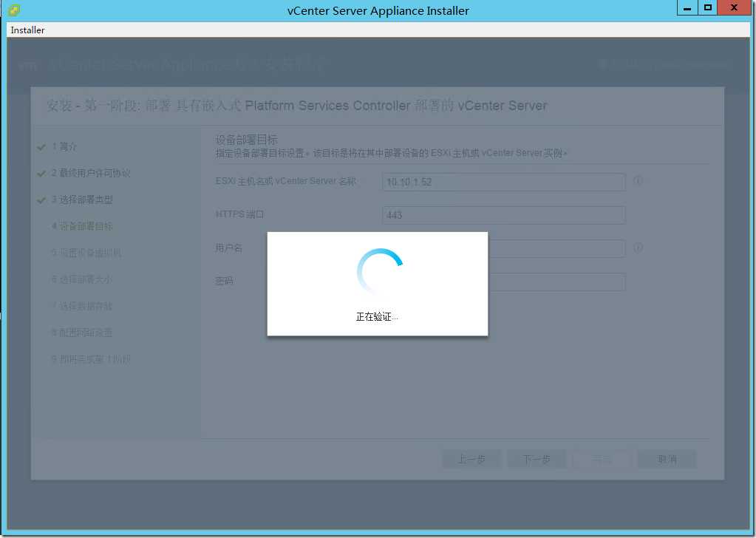756x538 pixels.
Task: Close the vCenter Server Appliance Installer window
Action: click(x=734, y=8)
